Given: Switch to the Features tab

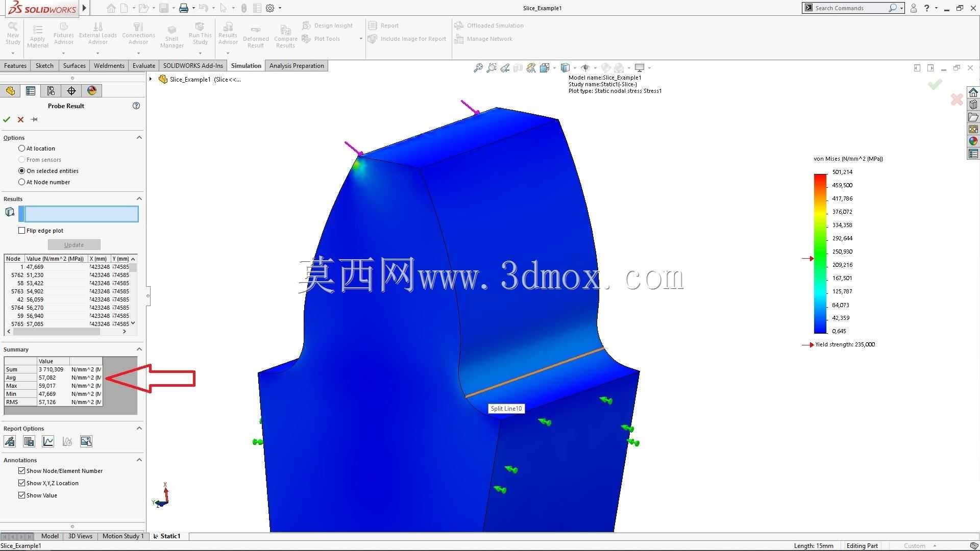Looking at the screenshot, I should coord(15,66).
